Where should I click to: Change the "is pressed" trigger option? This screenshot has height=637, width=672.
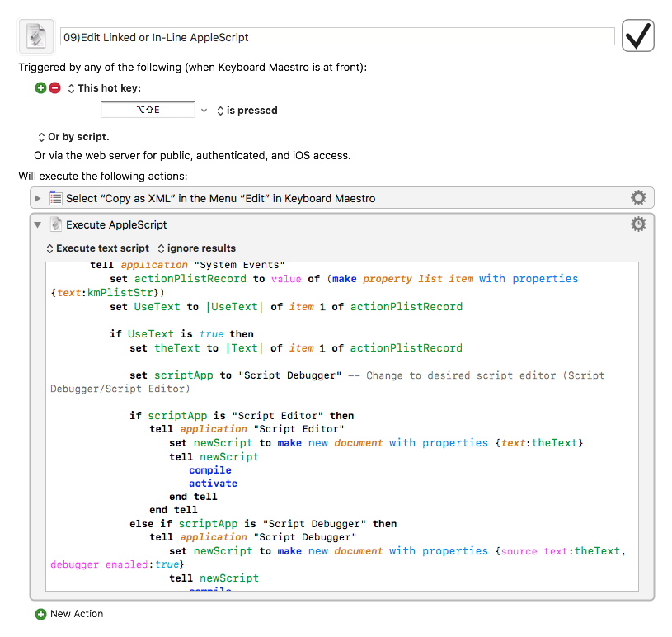247,111
